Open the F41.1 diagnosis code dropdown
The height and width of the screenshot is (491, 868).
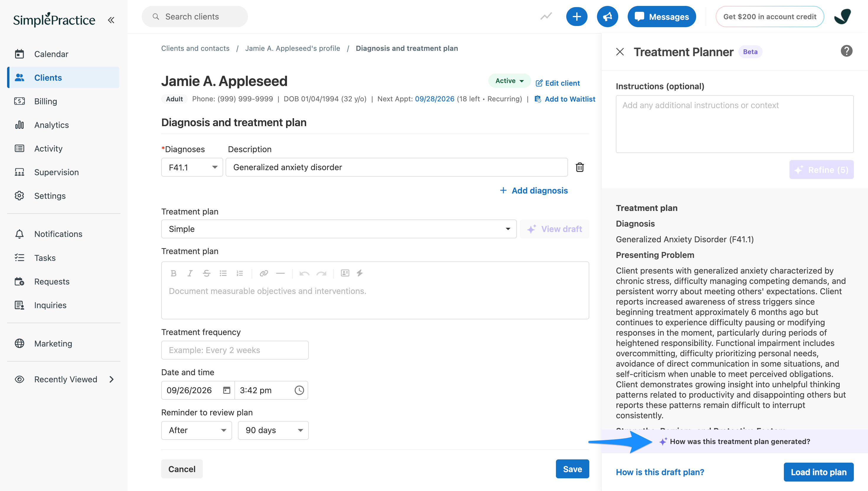[x=192, y=167]
